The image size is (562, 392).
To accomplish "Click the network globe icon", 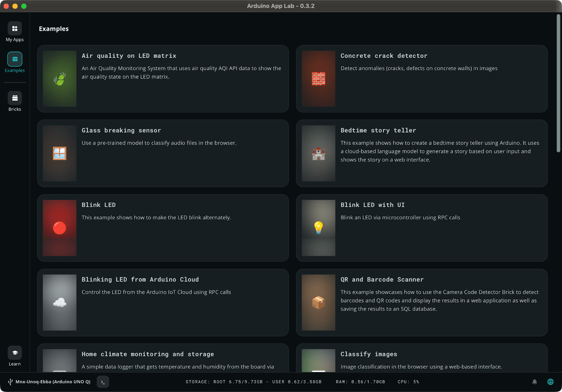I will (550, 381).
